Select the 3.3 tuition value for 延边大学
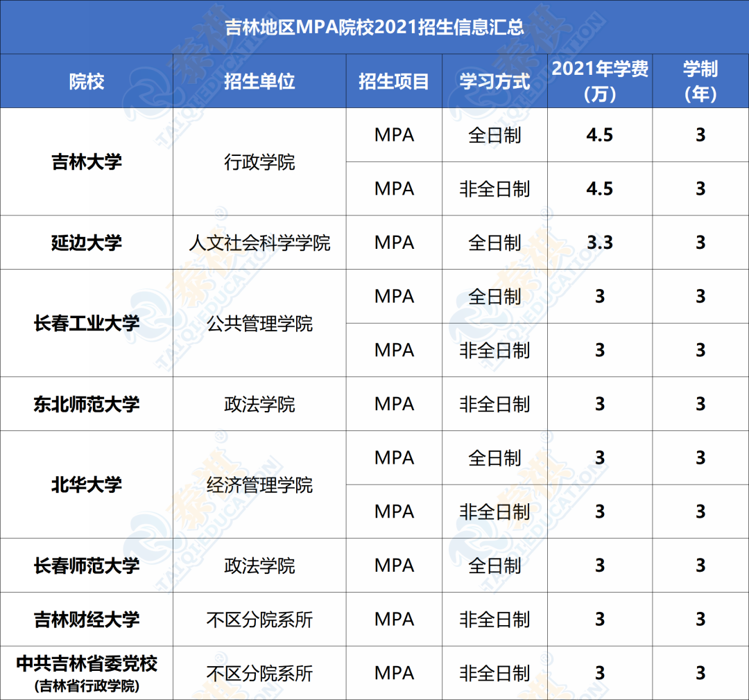This screenshot has width=749, height=700. point(600,243)
